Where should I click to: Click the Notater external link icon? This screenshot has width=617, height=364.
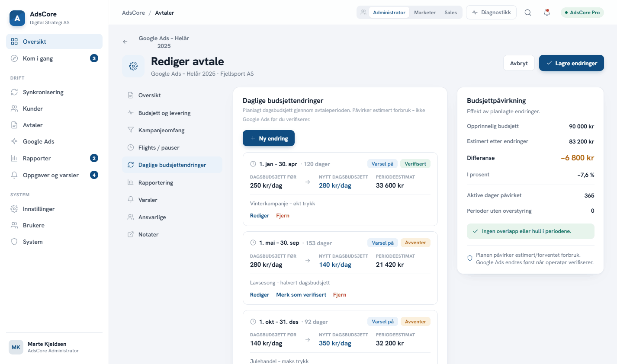coord(131,234)
